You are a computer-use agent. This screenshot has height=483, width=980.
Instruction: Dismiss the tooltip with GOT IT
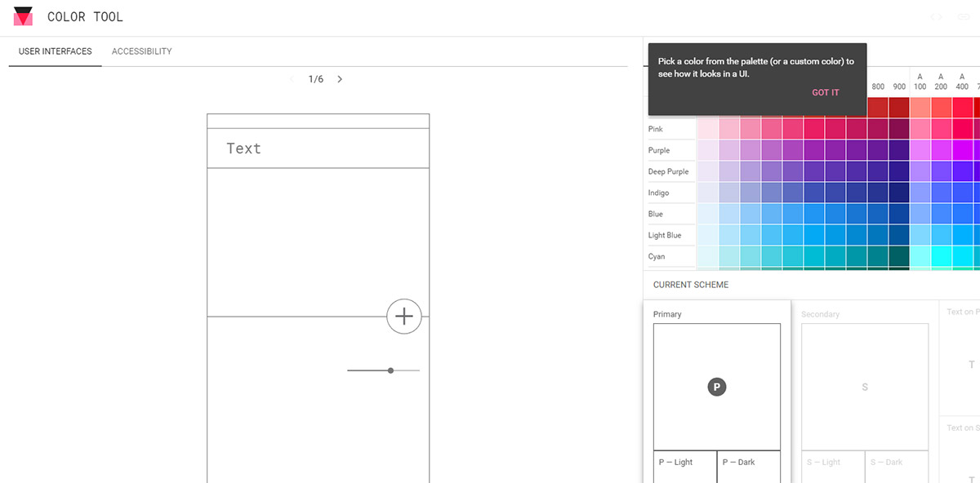826,93
